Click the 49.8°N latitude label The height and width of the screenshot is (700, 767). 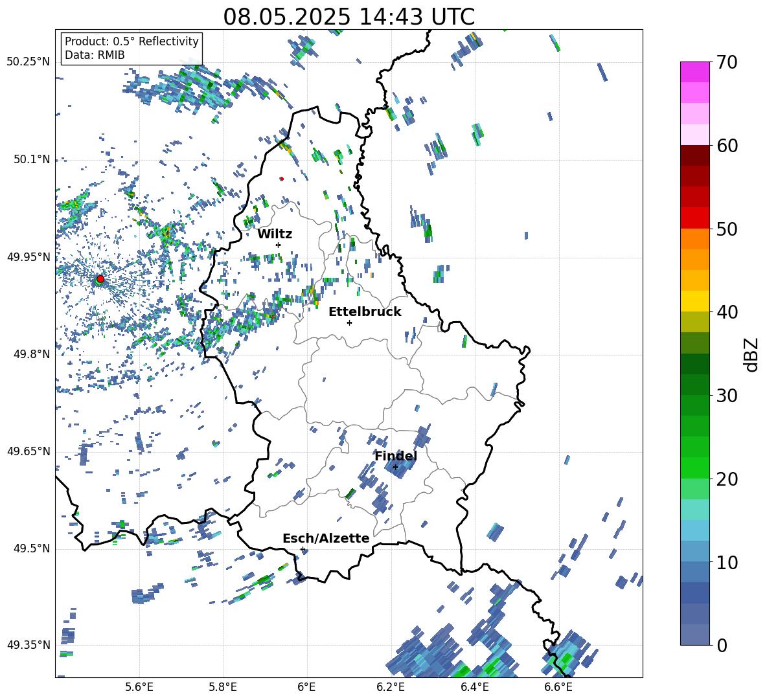click(x=31, y=354)
